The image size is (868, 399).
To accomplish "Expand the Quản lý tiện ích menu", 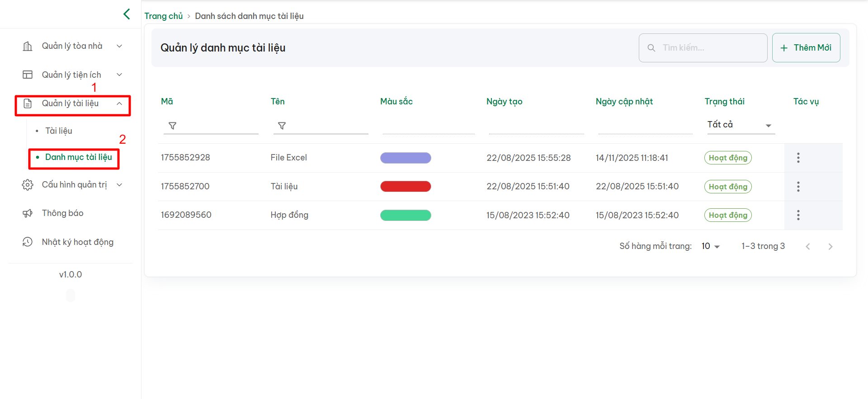I will coord(72,75).
